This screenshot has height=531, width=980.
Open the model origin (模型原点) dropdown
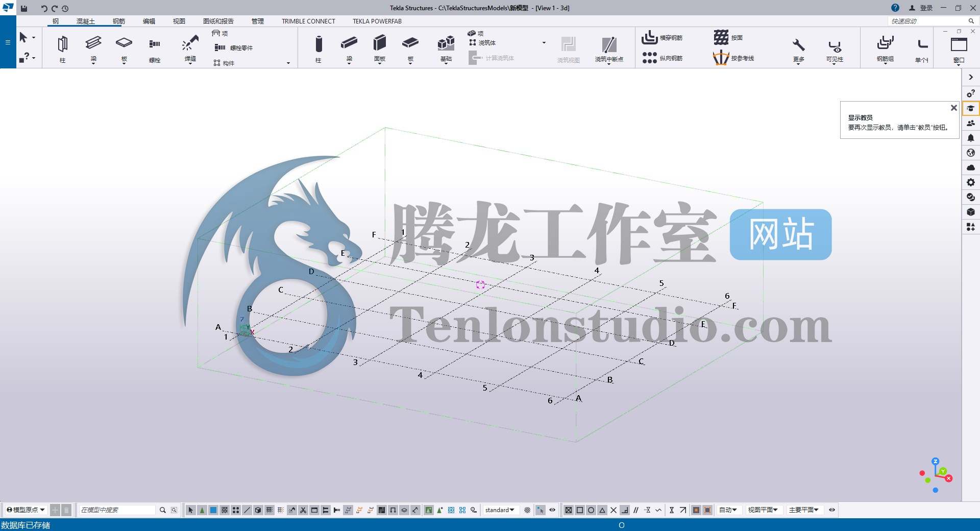(x=26, y=510)
